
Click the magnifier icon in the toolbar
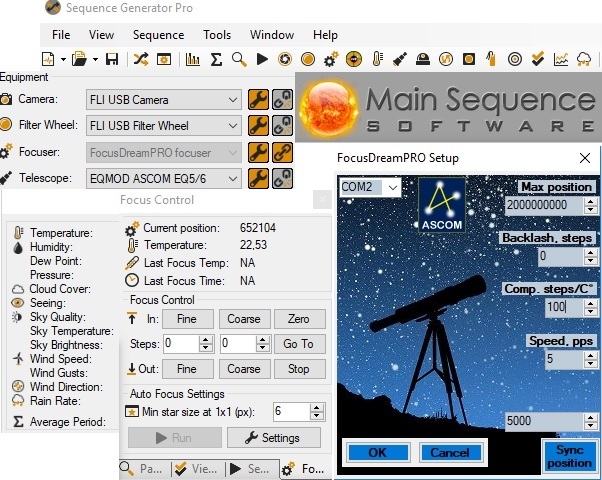[x=239, y=59]
